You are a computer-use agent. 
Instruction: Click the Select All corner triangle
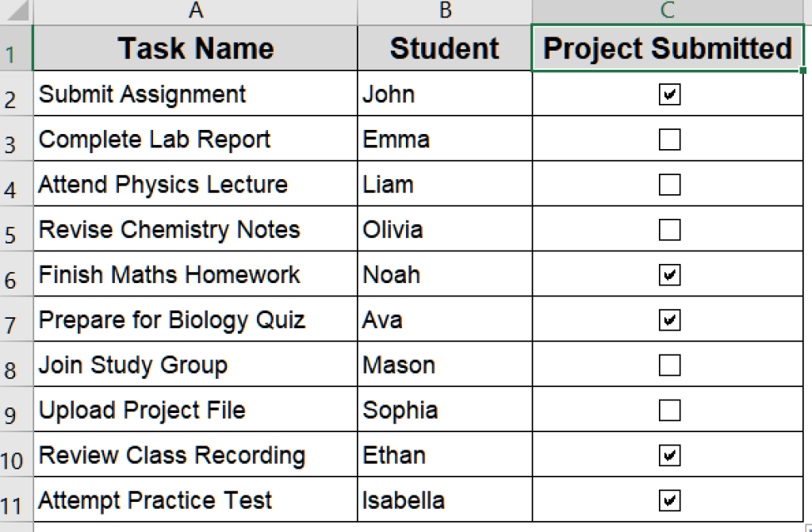click(16, 11)
